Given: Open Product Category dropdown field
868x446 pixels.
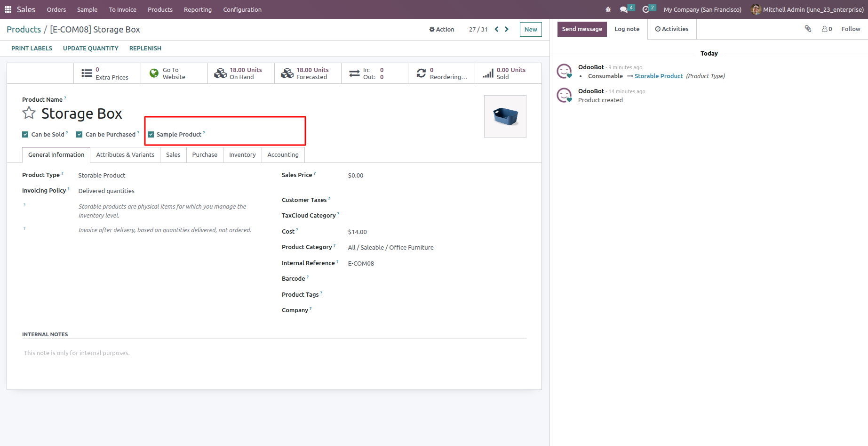Looking at the screenshot, I should pos(437,247).
